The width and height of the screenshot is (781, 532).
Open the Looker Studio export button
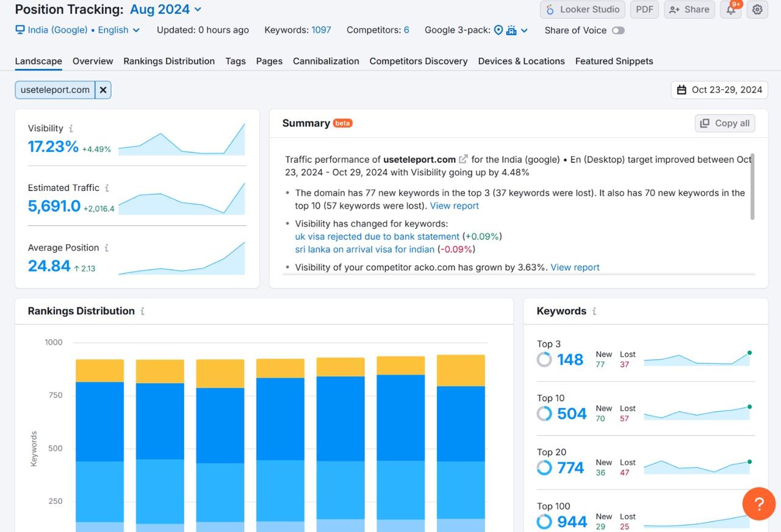click(583, 9)
